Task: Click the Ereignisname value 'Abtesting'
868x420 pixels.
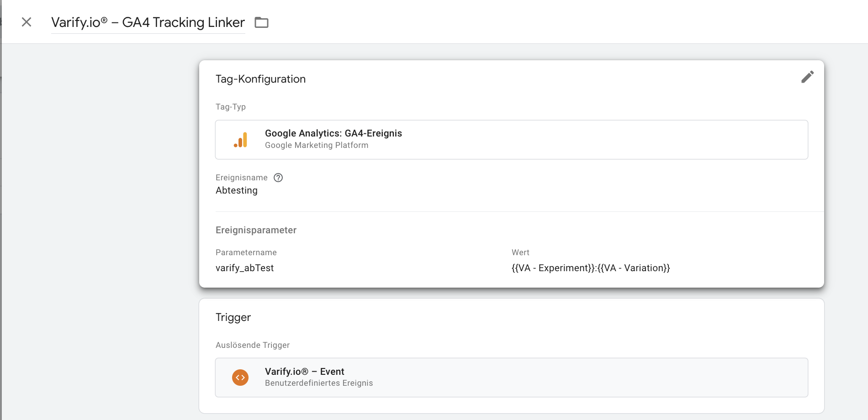Action: 237,190
